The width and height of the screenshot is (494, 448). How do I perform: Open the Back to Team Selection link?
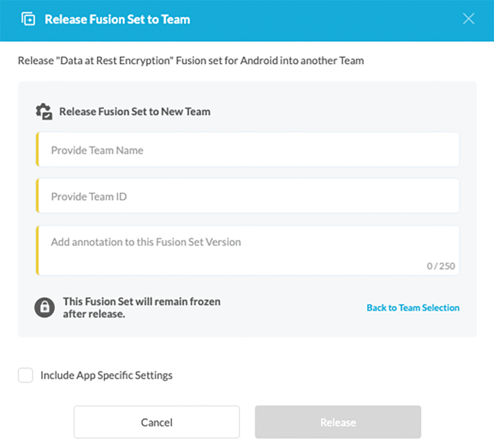coord(412,307)
